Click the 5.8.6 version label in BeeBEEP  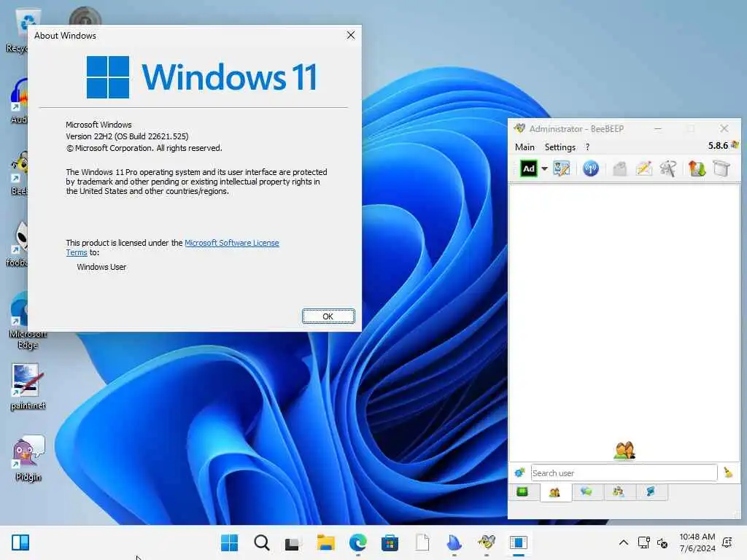click(718, 146)
